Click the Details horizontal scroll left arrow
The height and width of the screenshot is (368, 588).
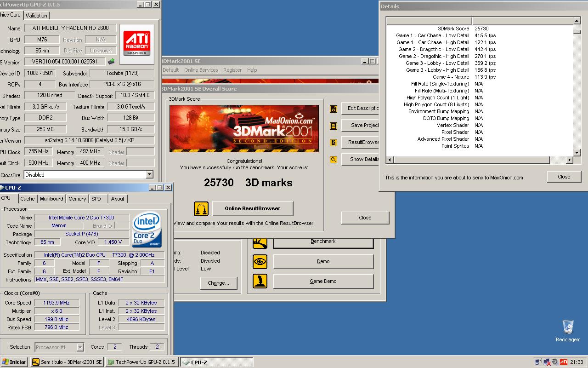pos(390,160)
